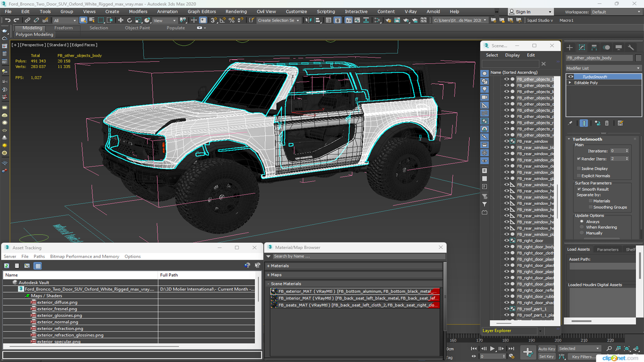
Task: Undo the last action from the toolbar
Action: [8, 20]
